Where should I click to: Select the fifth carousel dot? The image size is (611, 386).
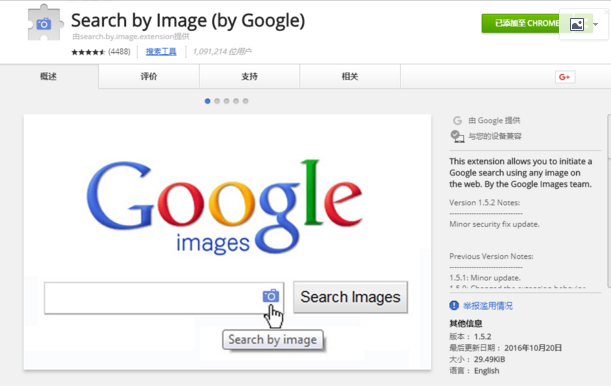[245, 101]
